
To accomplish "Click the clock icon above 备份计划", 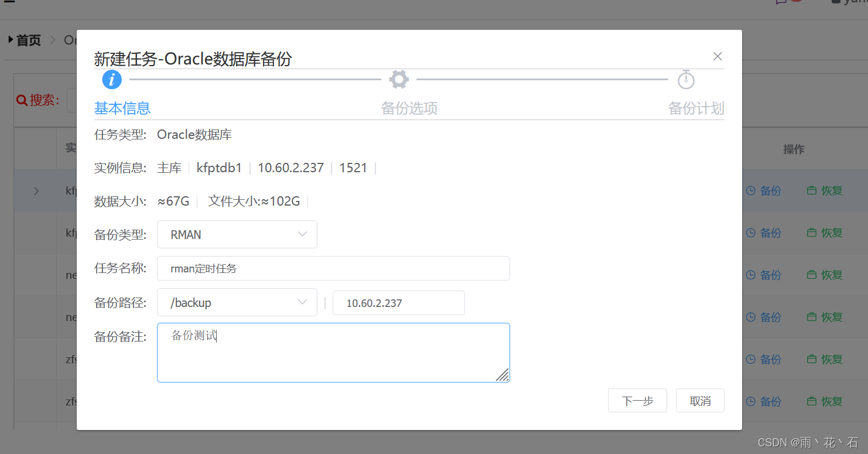I will 686,79.
